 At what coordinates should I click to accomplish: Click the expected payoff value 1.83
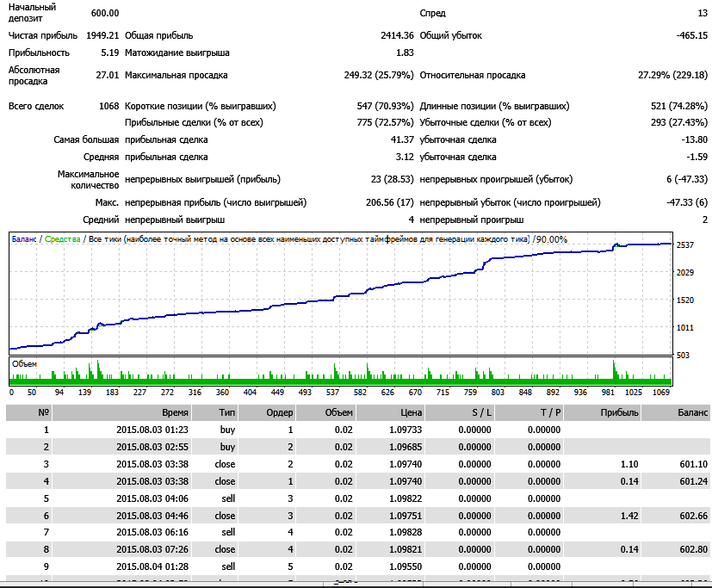(x=405, y=53)
